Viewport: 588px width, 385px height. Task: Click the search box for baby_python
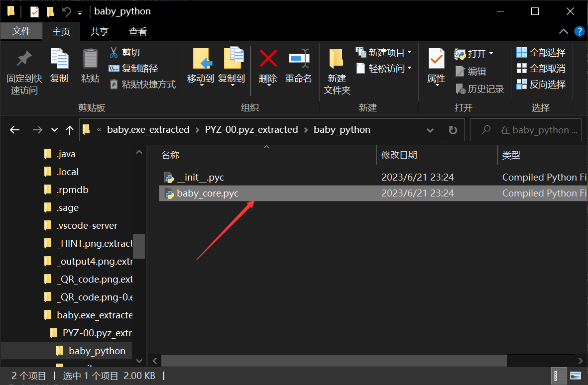(x=526, y=130)
